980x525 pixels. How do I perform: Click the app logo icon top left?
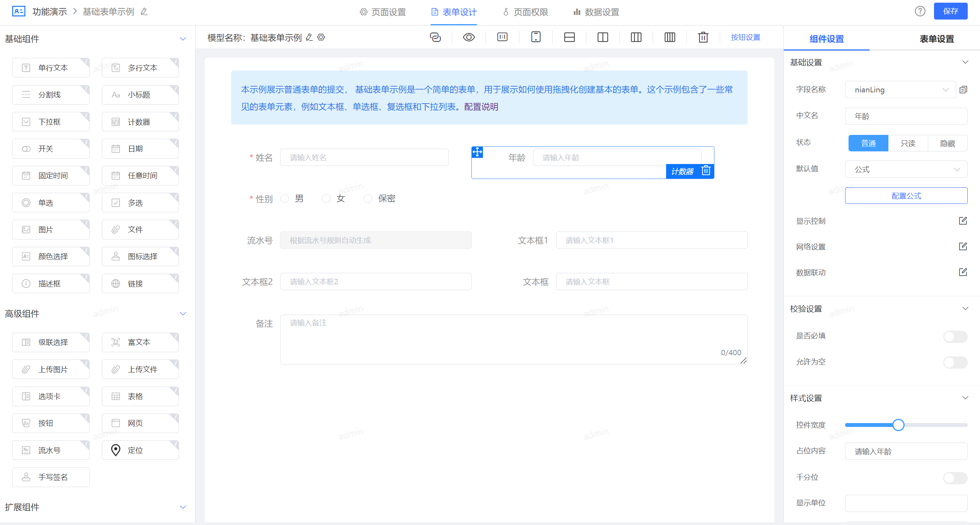point(19,11)
